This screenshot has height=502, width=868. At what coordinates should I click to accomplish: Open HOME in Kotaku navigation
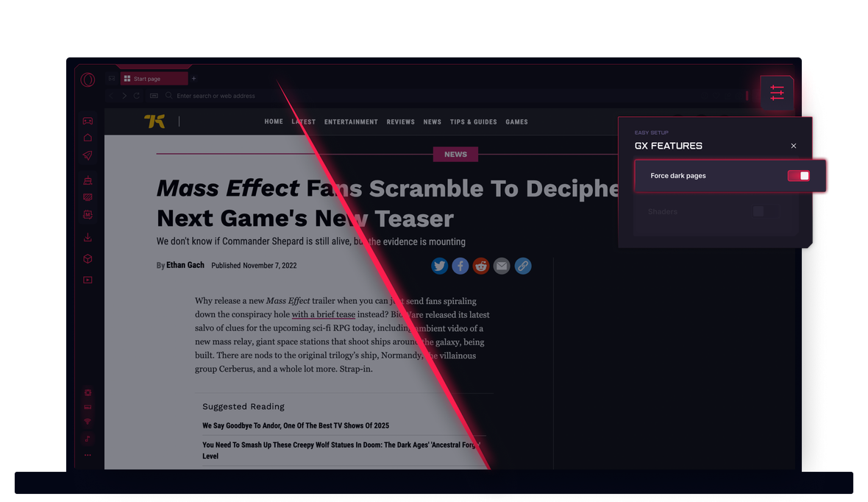click(x=274, y=121)
